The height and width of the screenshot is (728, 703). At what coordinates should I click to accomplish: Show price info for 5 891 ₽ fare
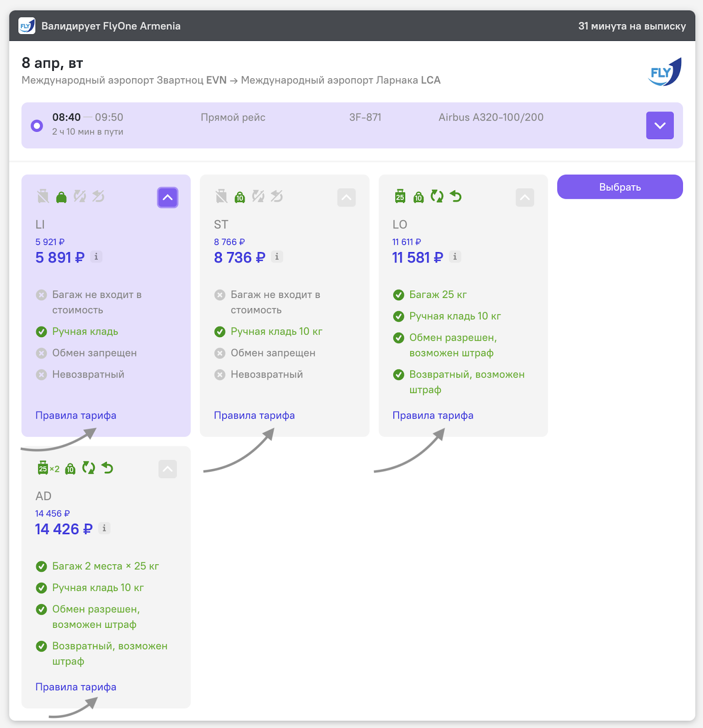(96, 257)
